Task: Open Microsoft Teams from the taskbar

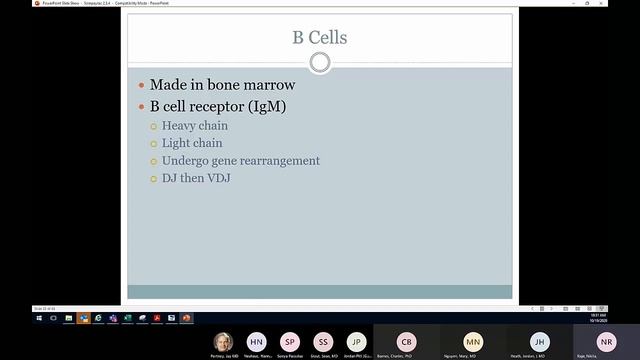Action: pos(113,318)
